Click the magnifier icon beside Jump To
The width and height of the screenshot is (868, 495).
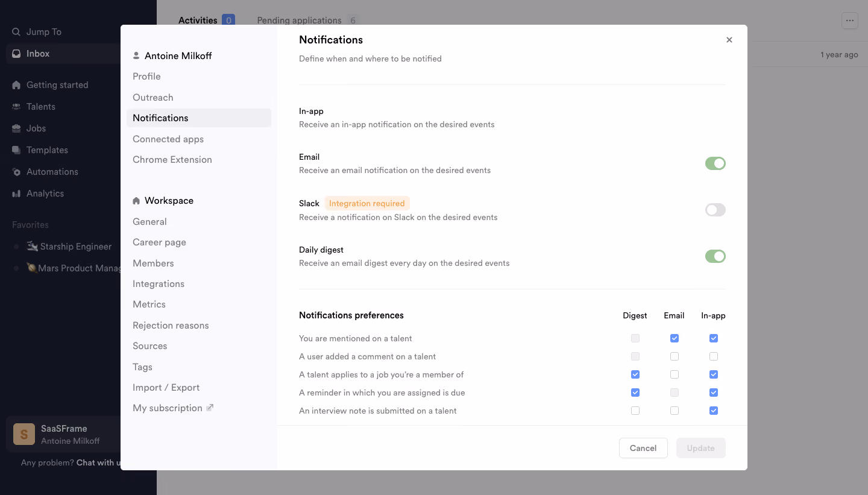coord(16,32)
